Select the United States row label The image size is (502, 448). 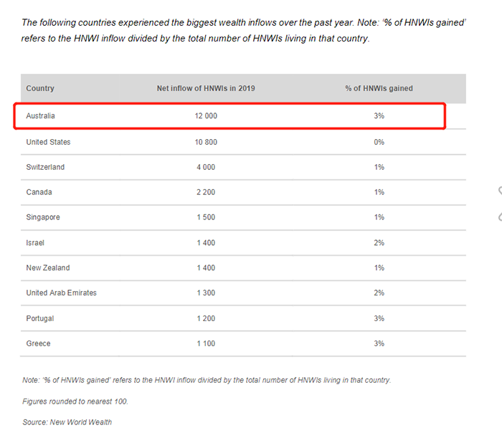(x=48, y=142)
